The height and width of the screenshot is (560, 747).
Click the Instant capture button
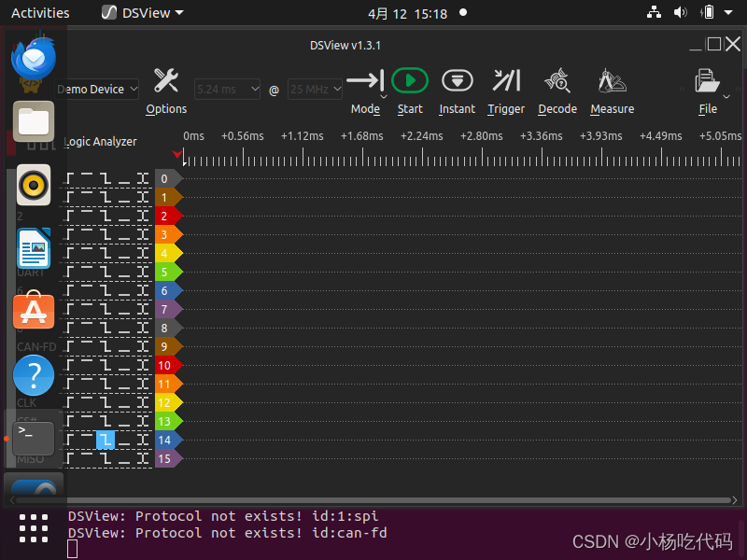coord(457,80)
